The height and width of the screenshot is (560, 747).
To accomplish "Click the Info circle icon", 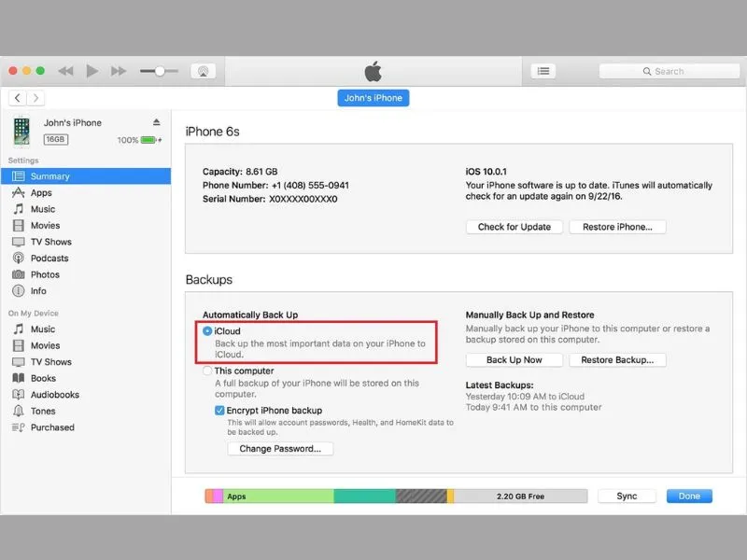I will (x=18, y=291).
